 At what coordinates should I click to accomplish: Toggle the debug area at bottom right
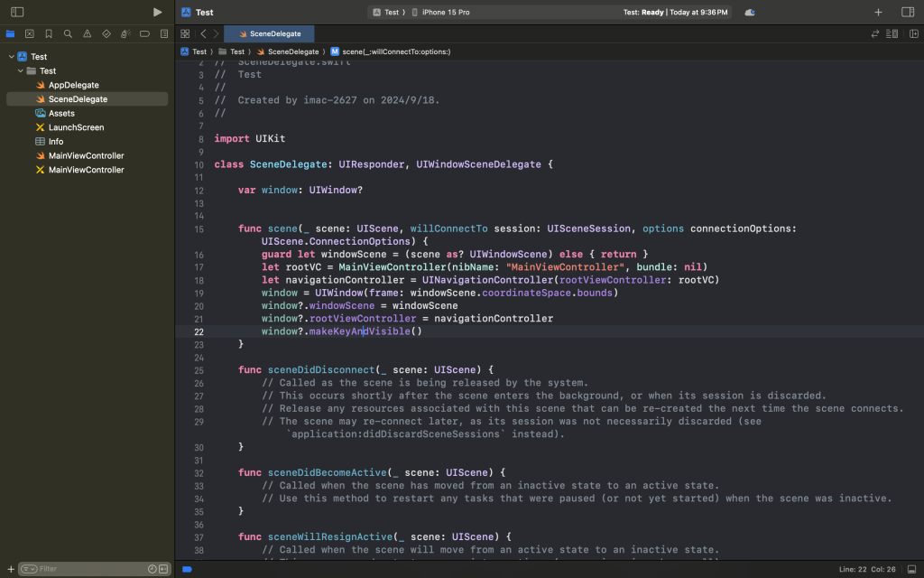click(911, 569)
